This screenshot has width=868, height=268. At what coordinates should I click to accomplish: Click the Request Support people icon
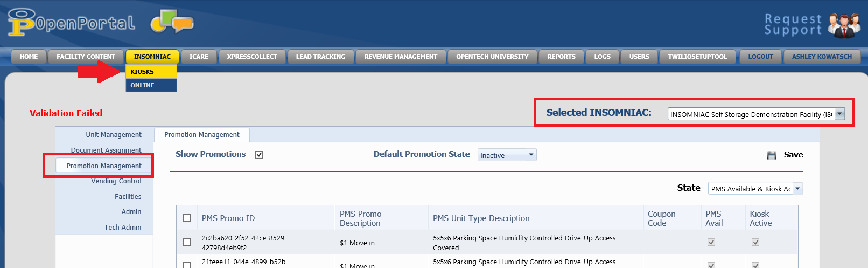[x=844, y=25]
